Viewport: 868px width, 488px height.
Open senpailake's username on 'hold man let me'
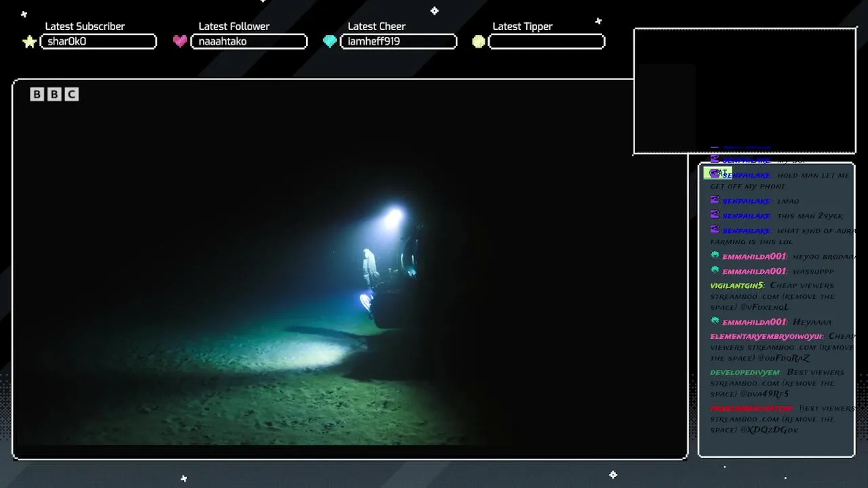click(x=746, y=176)
